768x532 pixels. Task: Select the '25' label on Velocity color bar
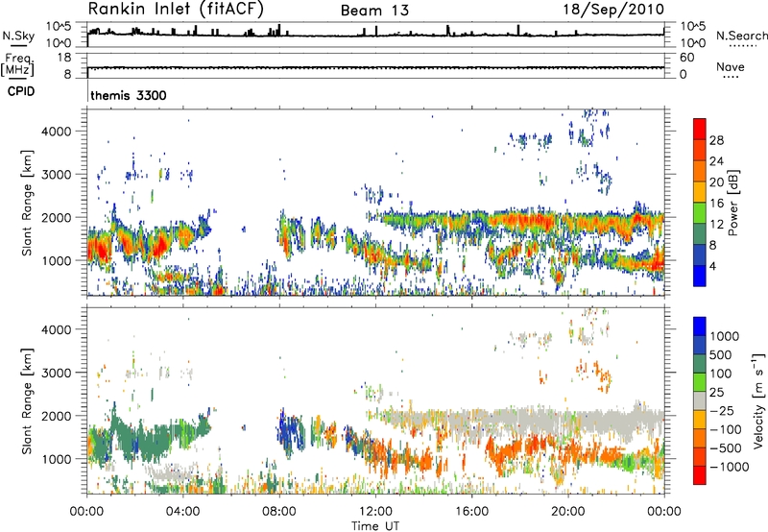click(x=717, y=392)
